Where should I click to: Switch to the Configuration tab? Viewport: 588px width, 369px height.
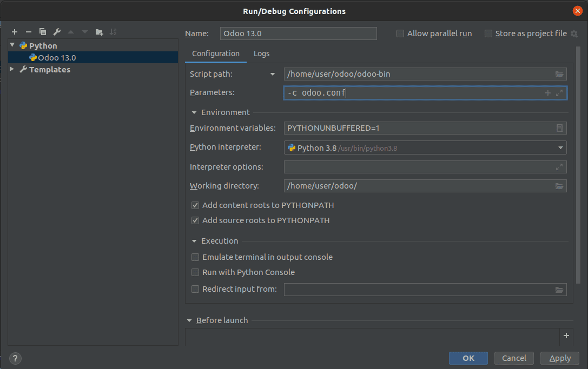point(216,53)
